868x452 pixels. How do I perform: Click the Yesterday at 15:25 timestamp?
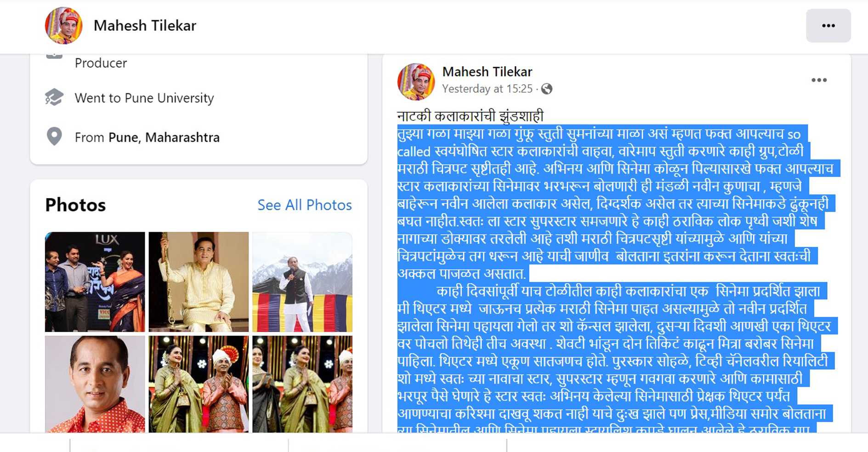coord(487,89)
